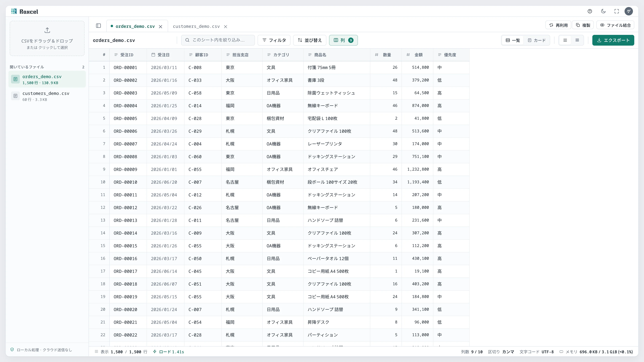This screenshot has width=644, height=362.
Task: Enter fullscreen with the expand icon
Action: [616, 11]
